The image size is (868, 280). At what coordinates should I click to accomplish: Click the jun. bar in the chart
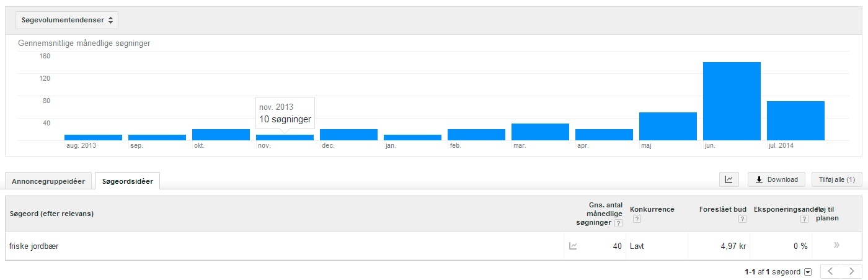[732, 101]
